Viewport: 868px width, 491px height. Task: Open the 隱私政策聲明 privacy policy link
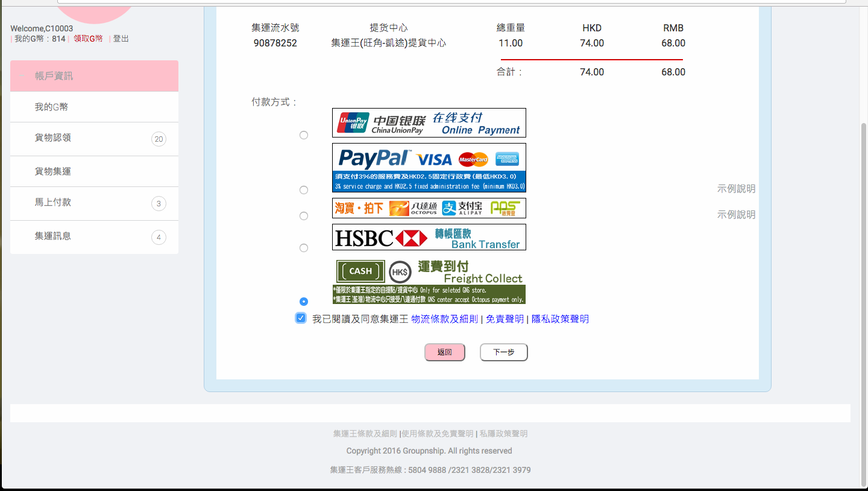pyautogui.click(x=560, y=319)
